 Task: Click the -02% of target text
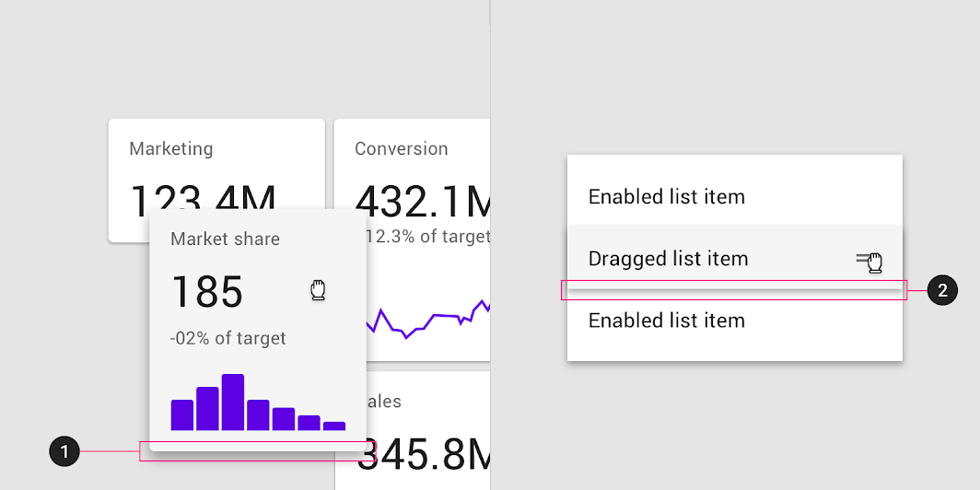[228, 338]
